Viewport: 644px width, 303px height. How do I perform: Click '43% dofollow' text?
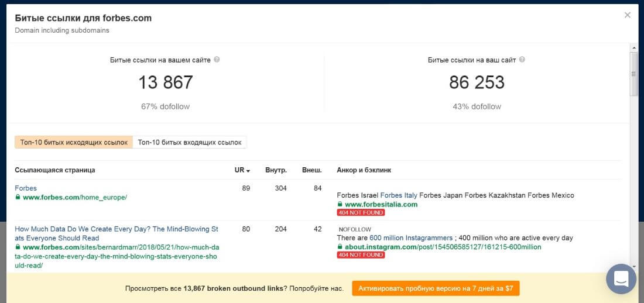tap(477, 106)
